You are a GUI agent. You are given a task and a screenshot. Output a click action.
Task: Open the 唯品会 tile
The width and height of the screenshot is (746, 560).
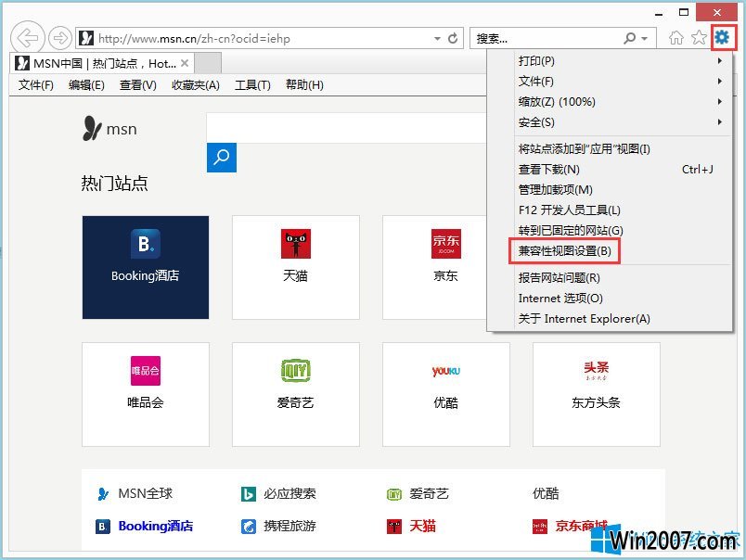pos(146,394)
